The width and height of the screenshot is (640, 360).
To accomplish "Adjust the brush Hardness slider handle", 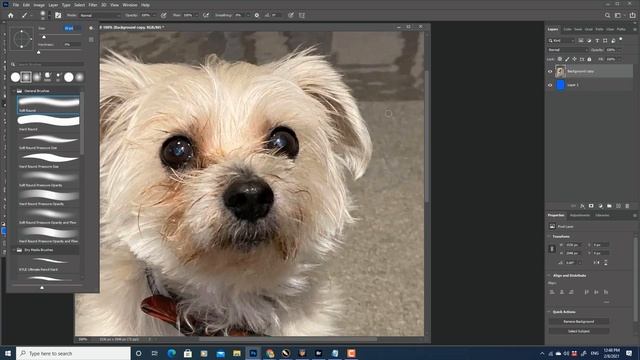I will (39, 52).
